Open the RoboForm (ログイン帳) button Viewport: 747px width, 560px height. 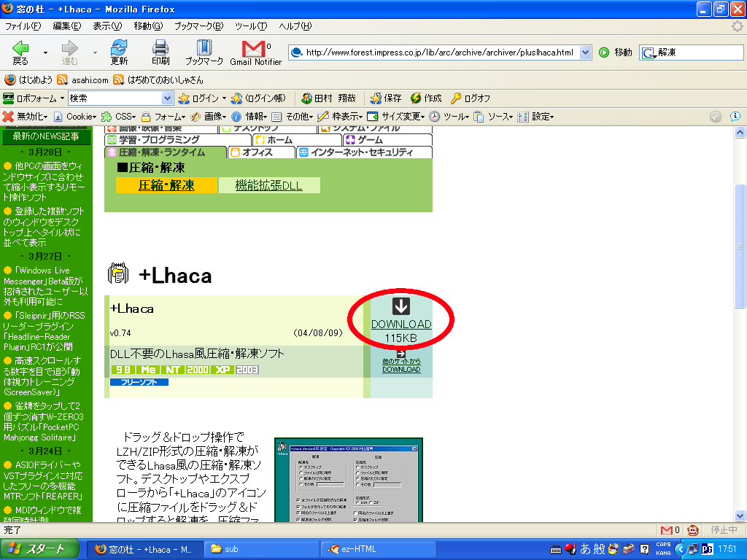click(x=258, y=98)
